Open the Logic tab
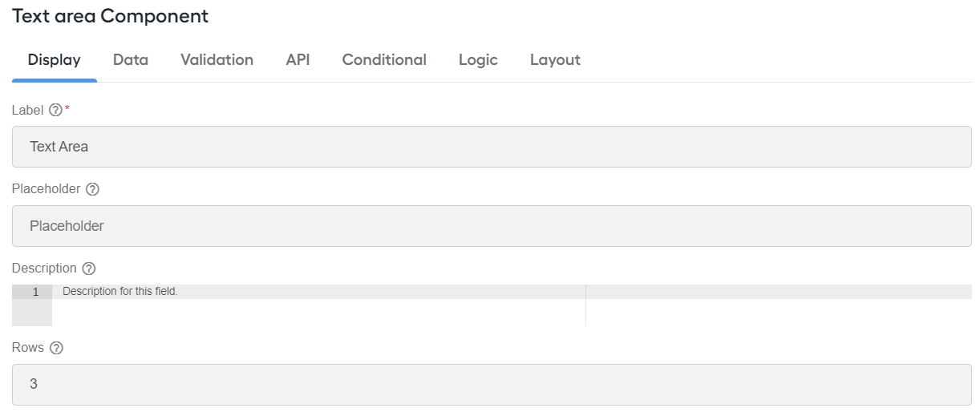 click(478, 60)
